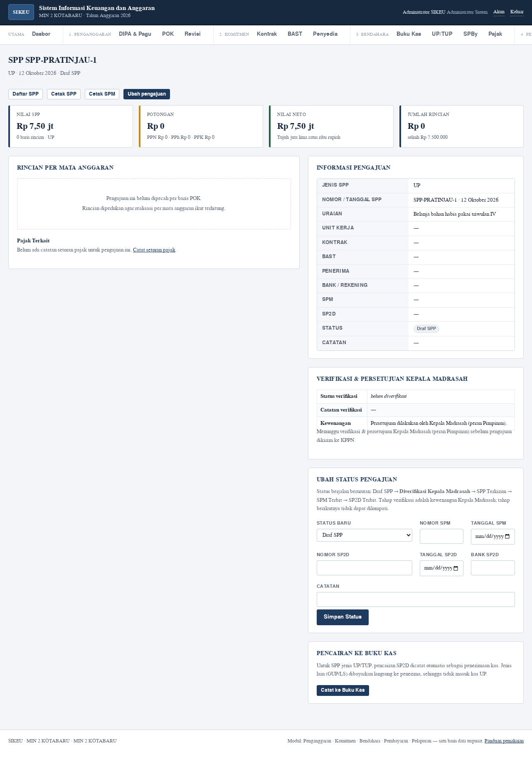
Task: Open the Tanggal SP2D calendar picker icon
Action: [456, 568]
